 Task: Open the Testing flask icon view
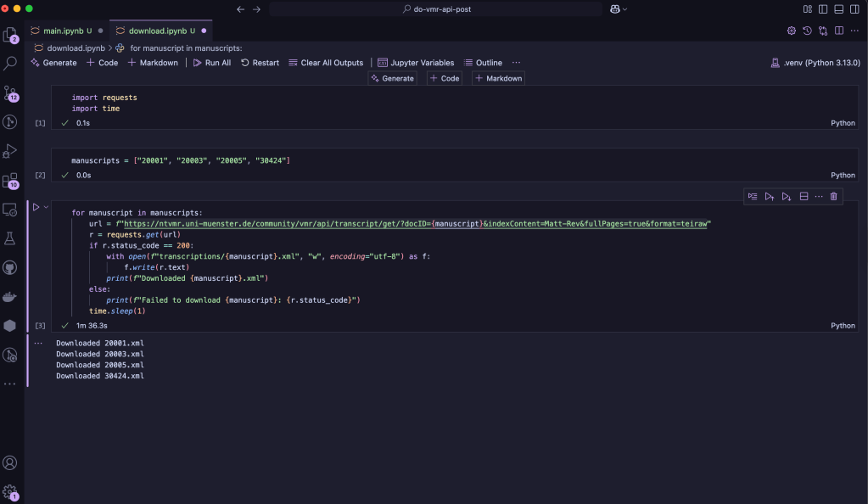point(10,239)
